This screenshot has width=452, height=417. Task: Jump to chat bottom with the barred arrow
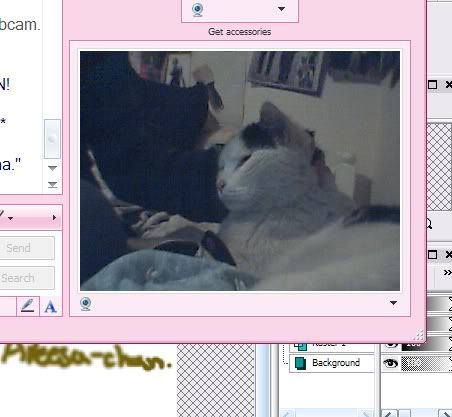pyautogui.click(x=52, y=184)
